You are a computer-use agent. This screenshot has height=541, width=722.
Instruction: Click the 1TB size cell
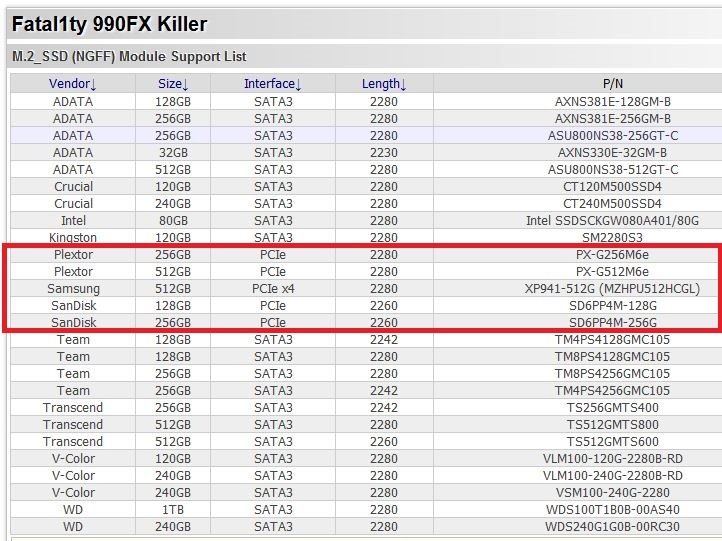click(173, 510)
